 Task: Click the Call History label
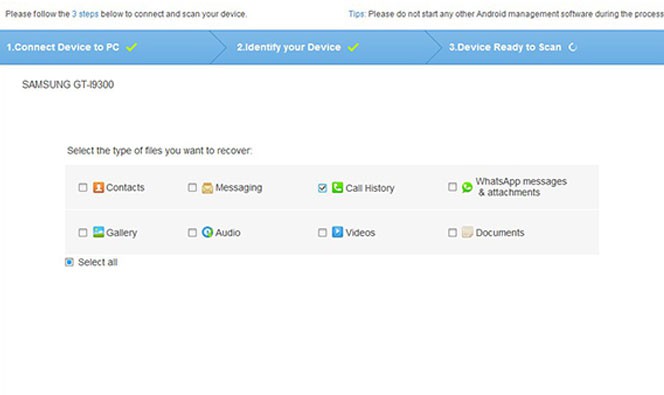pos(370,188)
